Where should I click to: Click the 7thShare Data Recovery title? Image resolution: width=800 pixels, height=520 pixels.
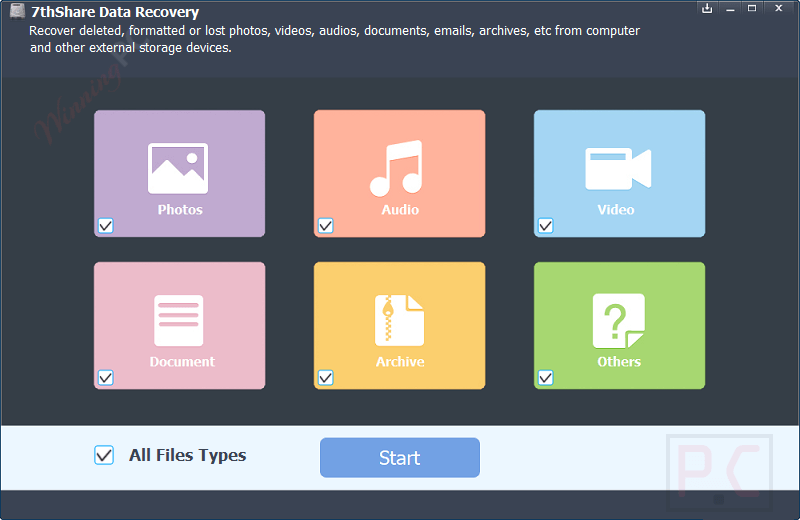point(115,12)
